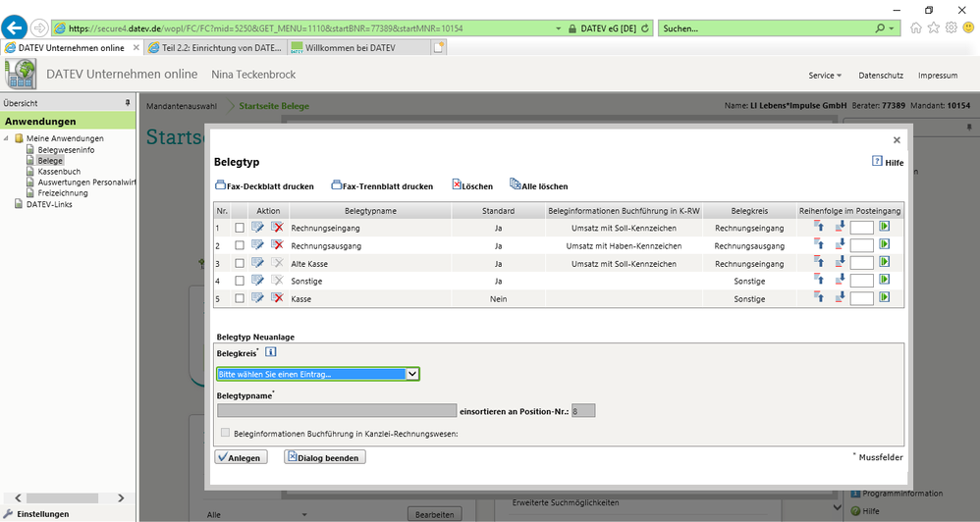Open Kassenbuch in the tree
Screen dimensions: 980x522
point(59,171)
